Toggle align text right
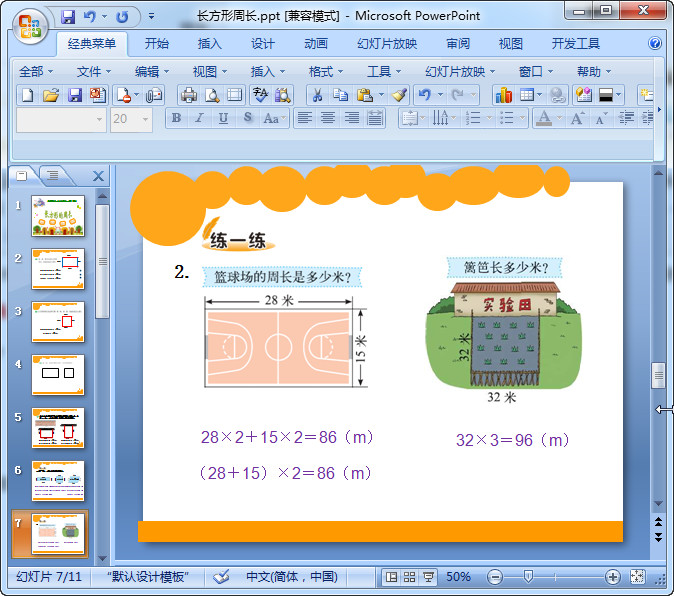674x596 pixels. [352, 118]
